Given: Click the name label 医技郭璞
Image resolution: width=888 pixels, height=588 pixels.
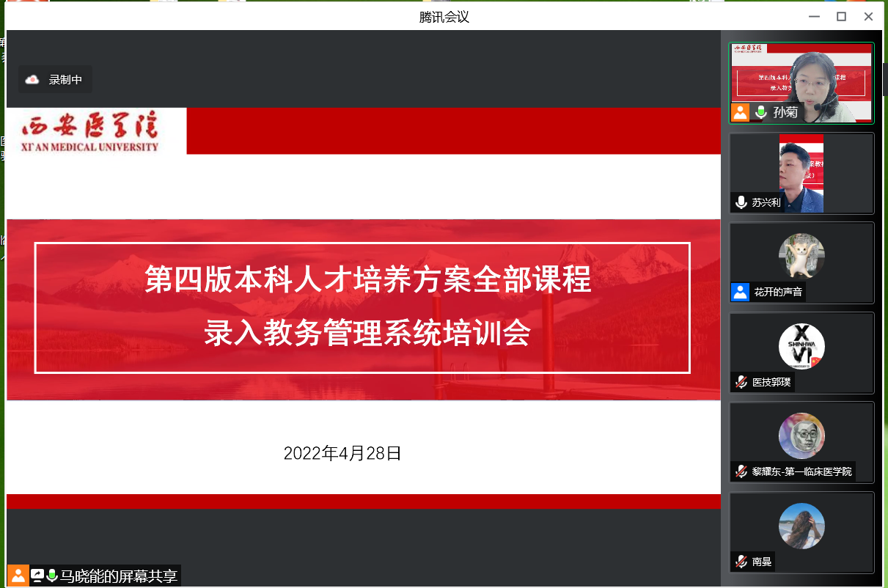Looking at the screenshot, I should click(772, 382).
